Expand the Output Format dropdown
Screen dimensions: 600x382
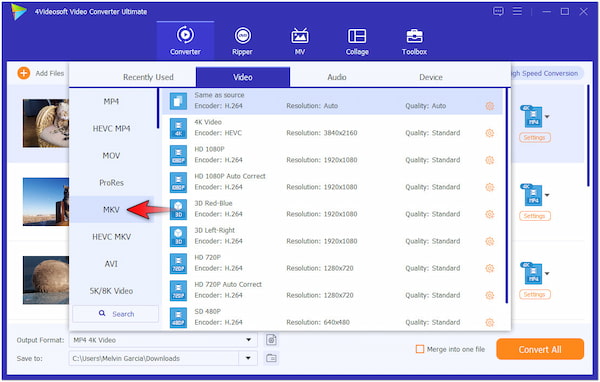[x=248, y=340]
